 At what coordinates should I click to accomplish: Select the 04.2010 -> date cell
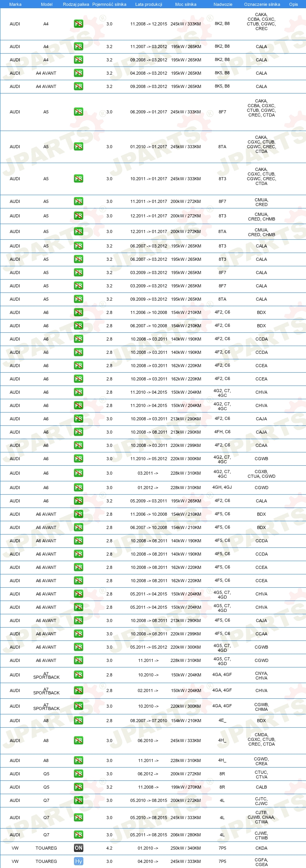[148, 861]
